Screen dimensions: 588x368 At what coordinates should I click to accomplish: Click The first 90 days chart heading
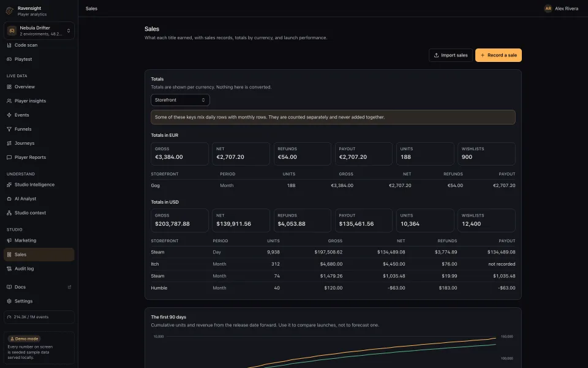tap(168, 317)
